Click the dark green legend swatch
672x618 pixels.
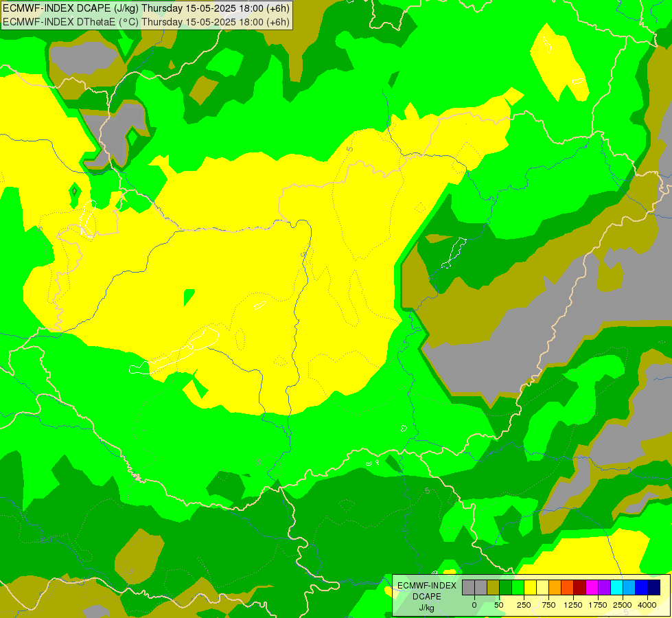(506, 588)
